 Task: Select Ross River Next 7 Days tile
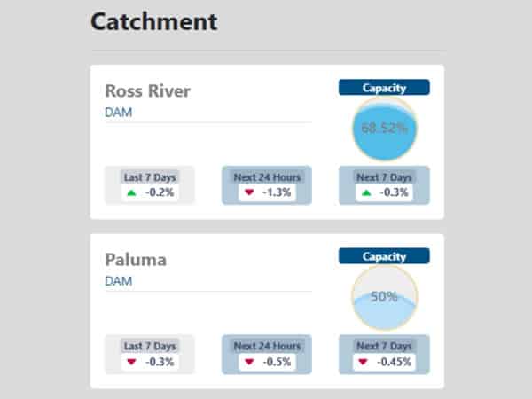384,185
